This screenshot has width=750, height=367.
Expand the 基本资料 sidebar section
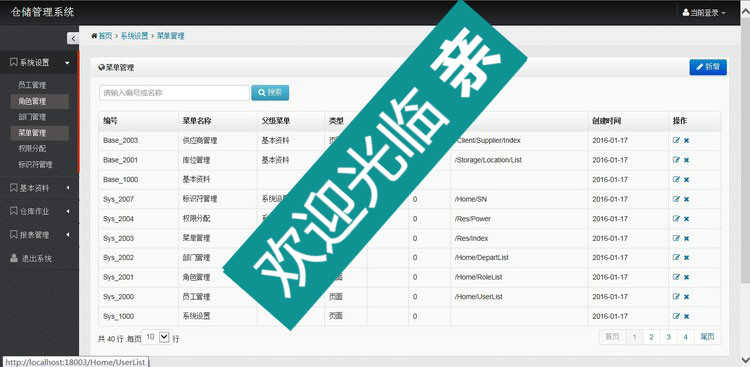(x=39, y=188)
